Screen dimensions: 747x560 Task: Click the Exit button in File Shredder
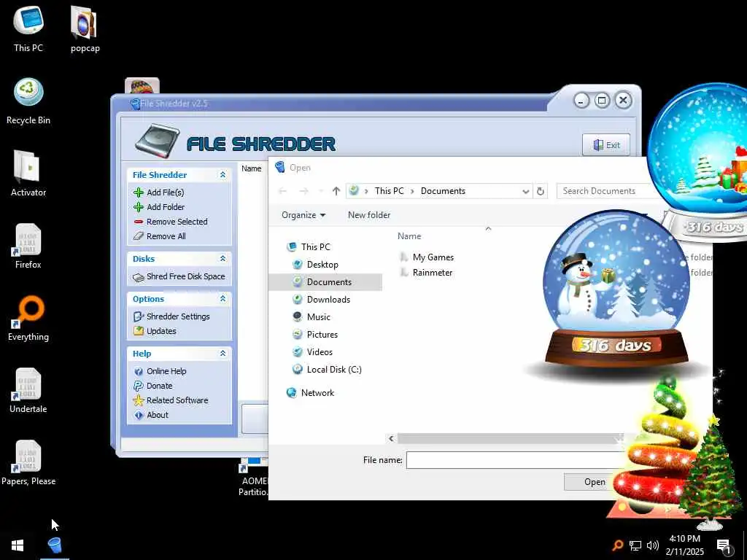[606, 145]
